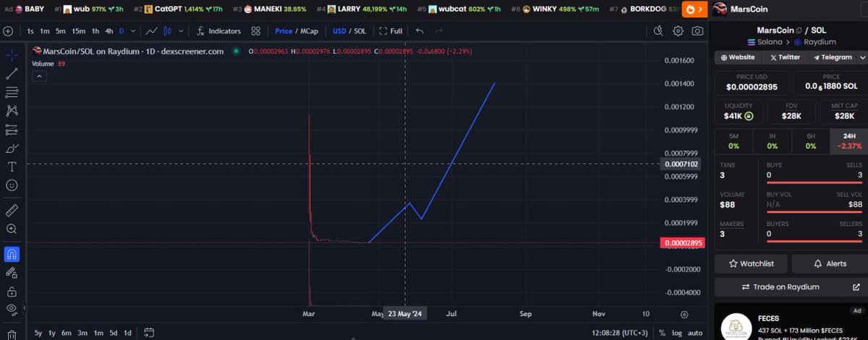Undo the last chart action

[420, 31]
